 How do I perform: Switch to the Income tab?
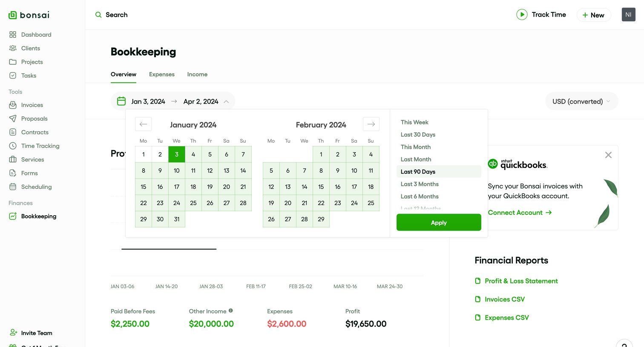pyautogui.click(x=197, y=74)
